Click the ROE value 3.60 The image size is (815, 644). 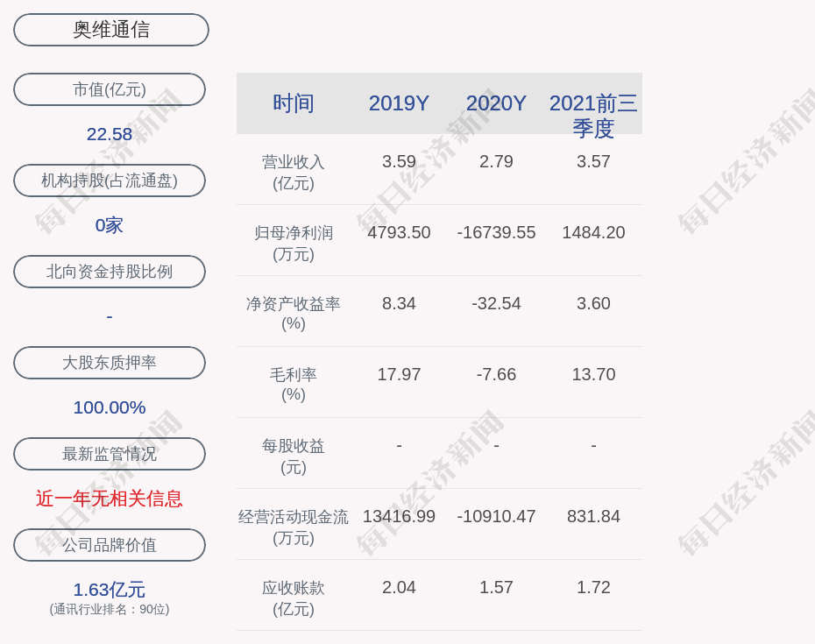(x=593, y=303)
